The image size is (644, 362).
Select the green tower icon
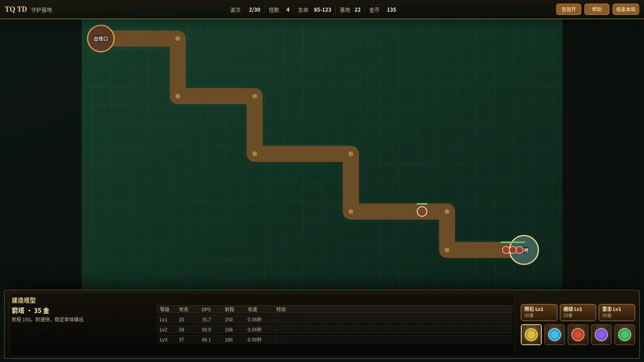point(624,335)
